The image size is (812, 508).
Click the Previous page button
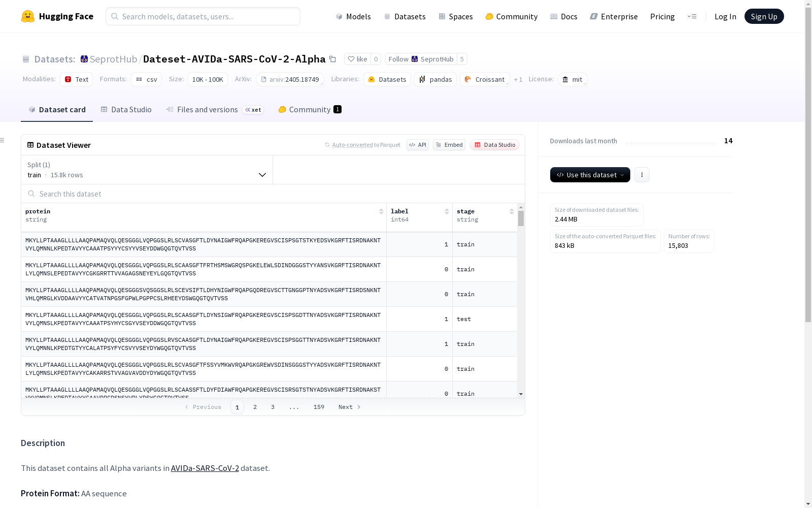pyautogui.click(x=203, y=407)
